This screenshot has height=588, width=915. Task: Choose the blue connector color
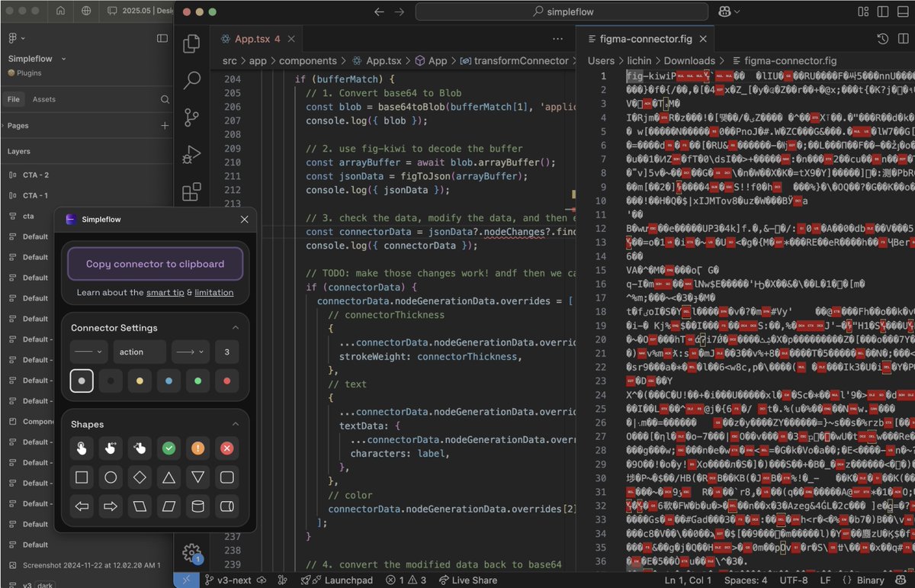(169, 381)
